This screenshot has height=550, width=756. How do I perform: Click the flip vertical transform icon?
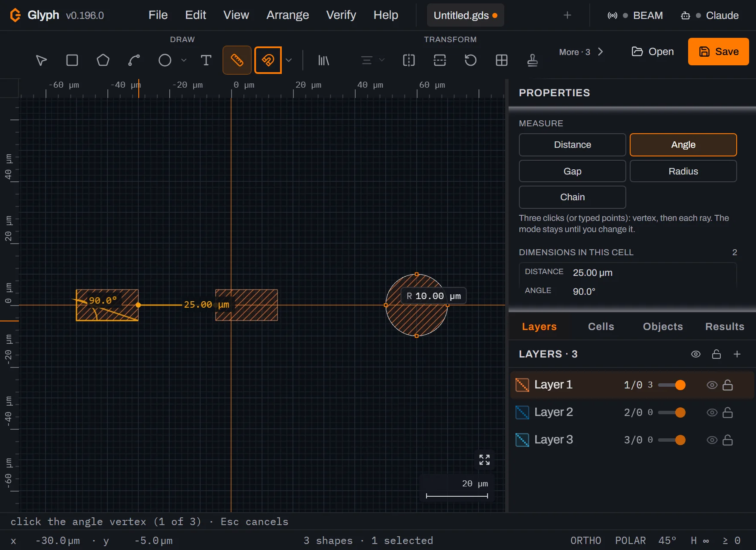tap(440, 60)
